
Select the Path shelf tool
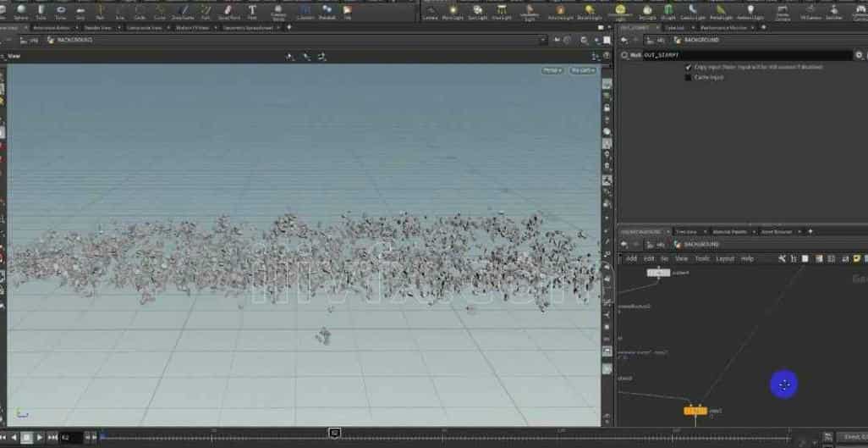206,10
